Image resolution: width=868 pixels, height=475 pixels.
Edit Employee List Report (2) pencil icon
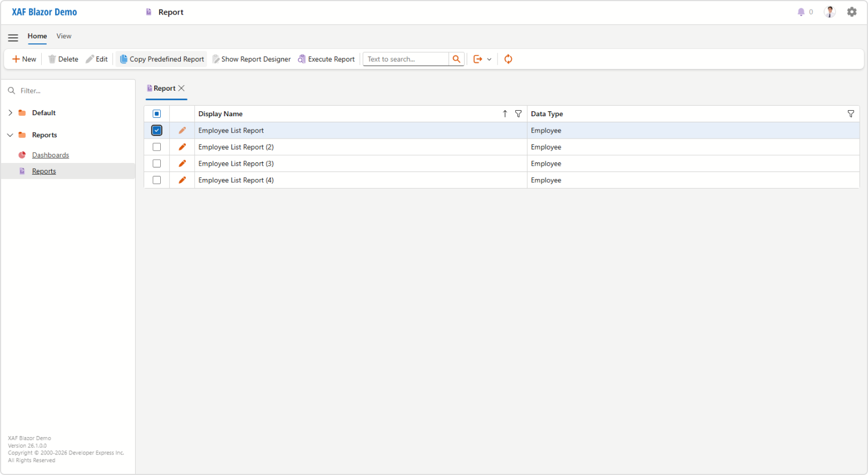[x=182, y=147]
